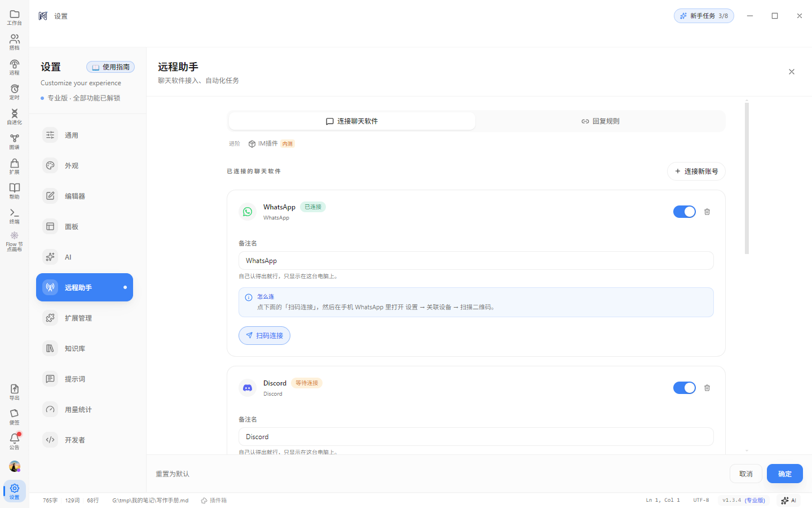Open 知识库 knowledge base settings
This screenshot has height=508, width=812.
[x=85, y=349]
